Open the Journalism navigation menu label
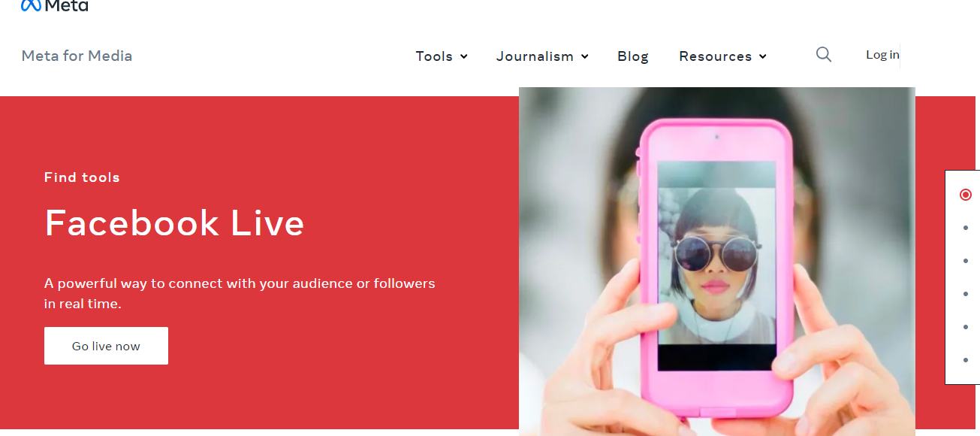The image size is (980, 436). pyautogui.click(x=535, y=56)
